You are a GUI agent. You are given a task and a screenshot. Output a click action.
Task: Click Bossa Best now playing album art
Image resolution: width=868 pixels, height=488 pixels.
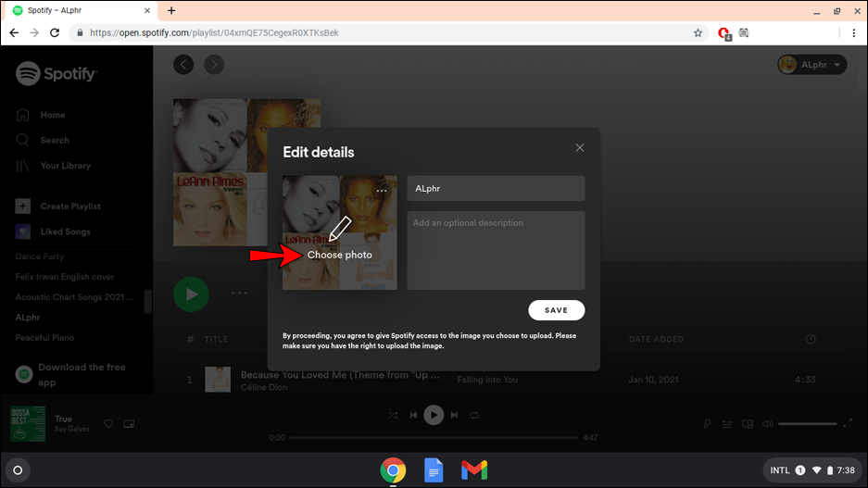pos(28,424)
